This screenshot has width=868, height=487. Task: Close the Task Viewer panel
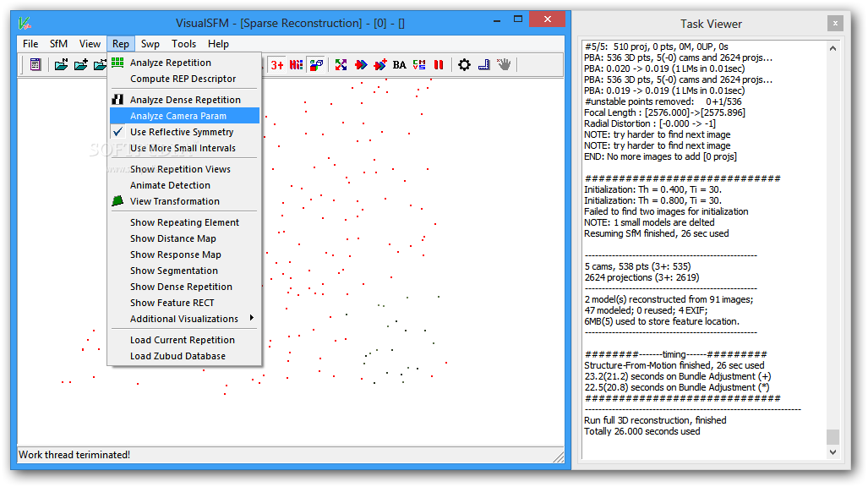(x=835, y=24)
